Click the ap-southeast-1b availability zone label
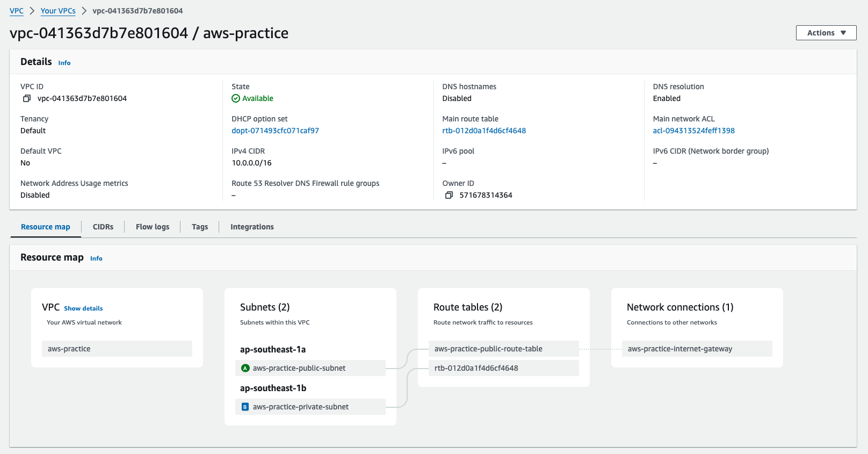The width and height of the screenshot is (868, 454). 273,388
